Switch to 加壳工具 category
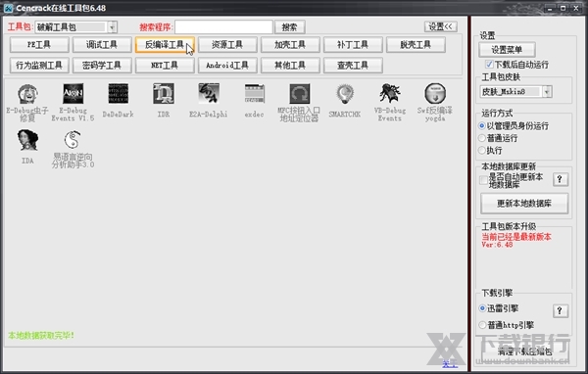The height and width of the screenshot is (374, 588). 290,45
